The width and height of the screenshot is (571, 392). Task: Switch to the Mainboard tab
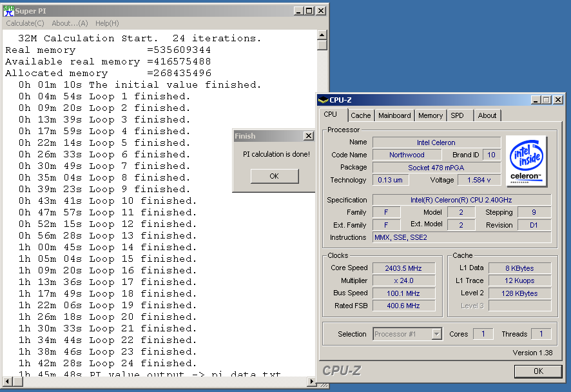(x=394, y=115)
